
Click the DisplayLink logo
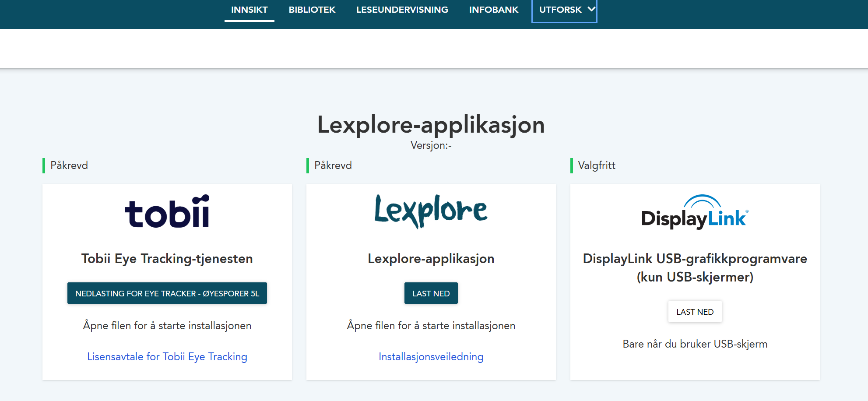click(x=695, y=212)
